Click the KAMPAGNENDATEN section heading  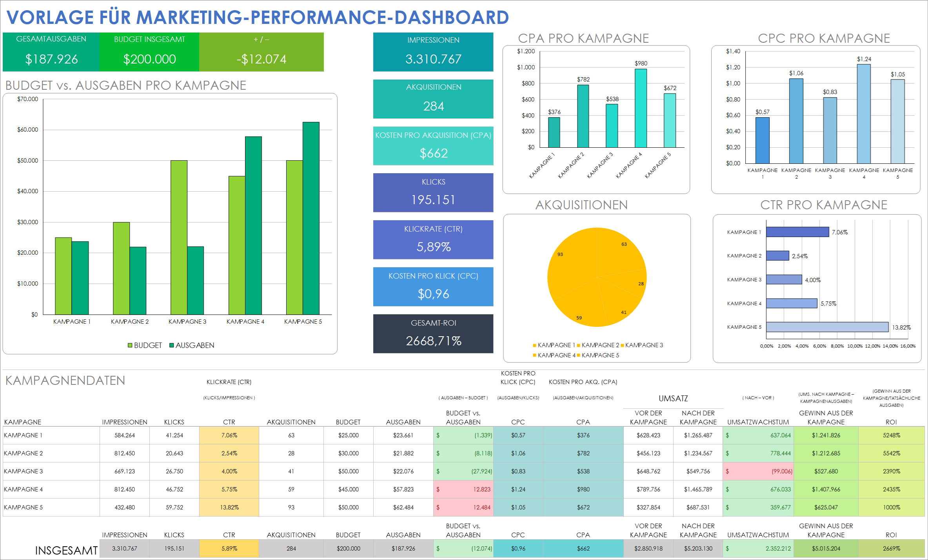pos(65,381)
